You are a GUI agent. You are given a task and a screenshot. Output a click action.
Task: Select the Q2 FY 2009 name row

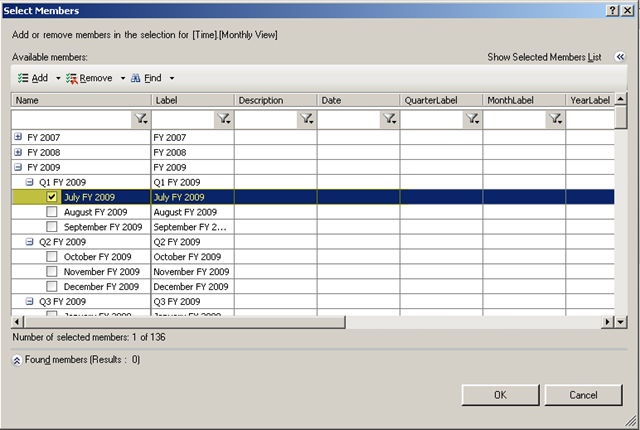[81, 242]
